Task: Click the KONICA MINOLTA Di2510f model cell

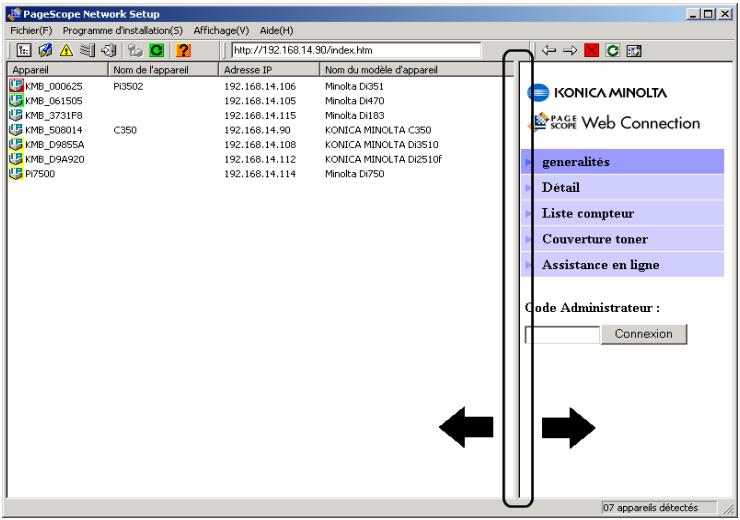Action: click(x=384, y=159)
